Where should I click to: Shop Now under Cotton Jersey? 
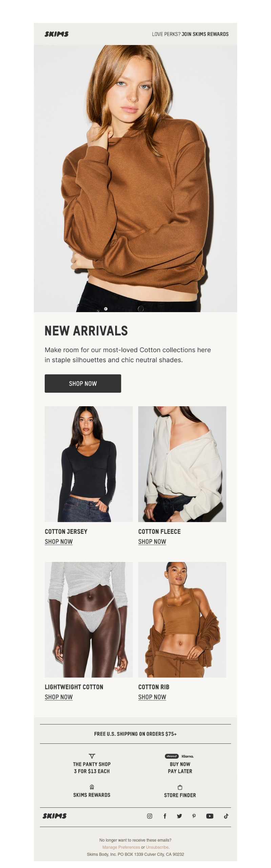59,541
